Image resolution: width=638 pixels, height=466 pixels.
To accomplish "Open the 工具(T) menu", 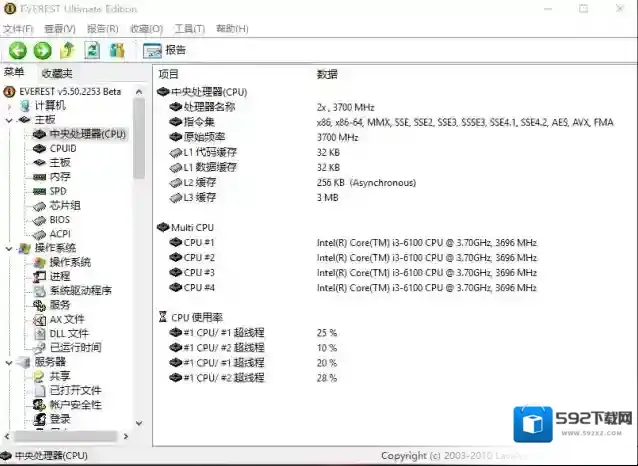I will [x=190, y=29].
